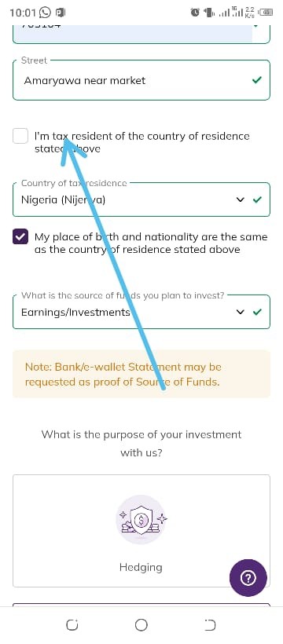Click the Street field containing Amaryawa near market
The image size is (283, 644).
point(141,80)
